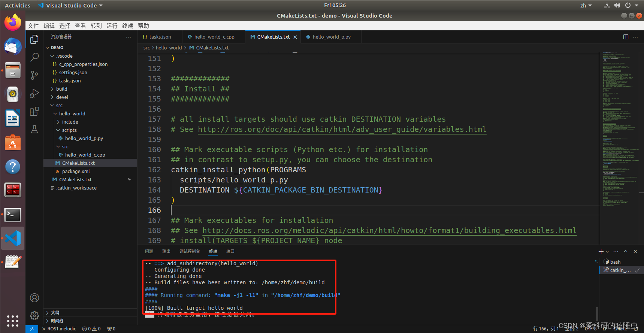Expand the 时间线 timeline section
The height and width of the screenshot is (333, 644).
pyautogui.click(x=90, y=321)
